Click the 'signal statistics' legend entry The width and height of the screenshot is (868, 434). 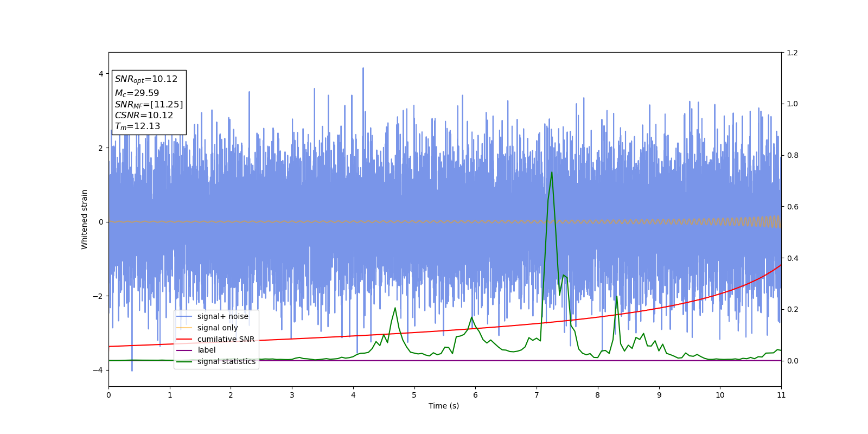coord(216,361)
